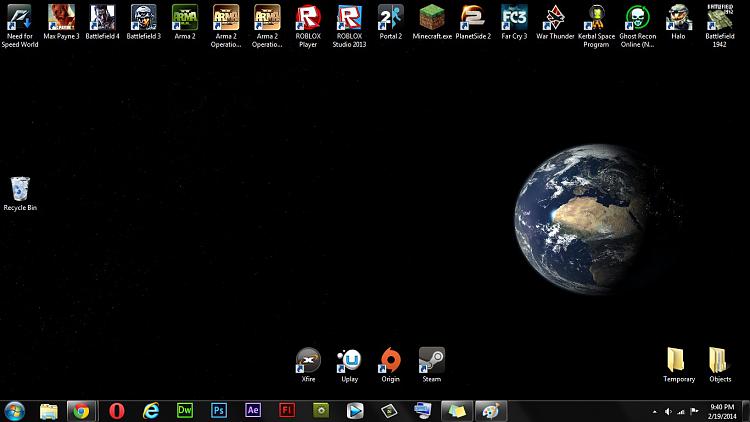Select the Far Cry 3 shortcut

514,18
